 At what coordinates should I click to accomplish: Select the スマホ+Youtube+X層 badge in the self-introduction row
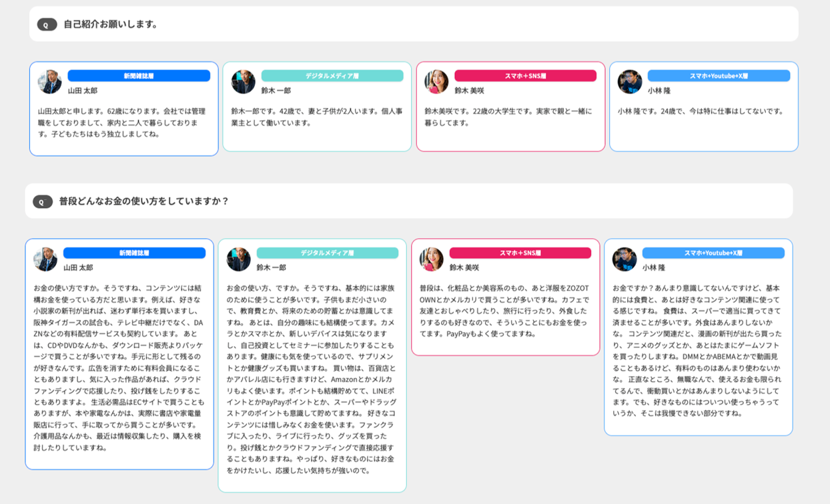click(719, 76)
